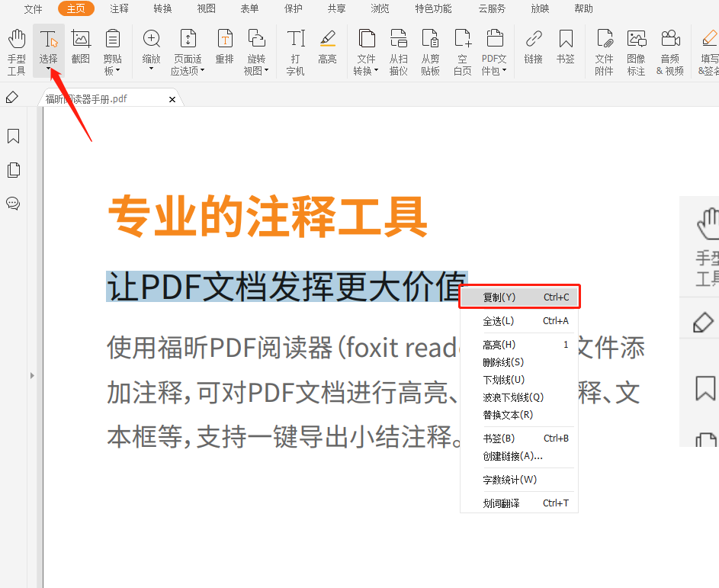
Task: Click the From Scanner (从扫描仪) icon
Action: point(398,51)
